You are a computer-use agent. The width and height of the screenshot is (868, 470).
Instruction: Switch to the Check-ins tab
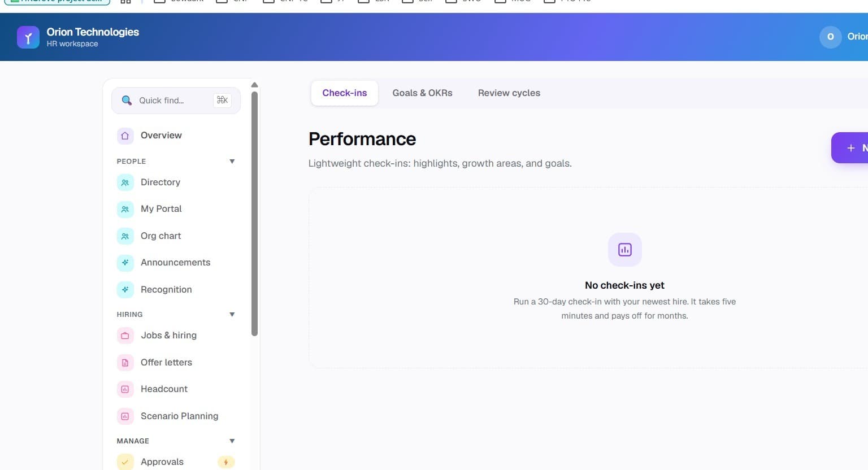coord(345,93)
